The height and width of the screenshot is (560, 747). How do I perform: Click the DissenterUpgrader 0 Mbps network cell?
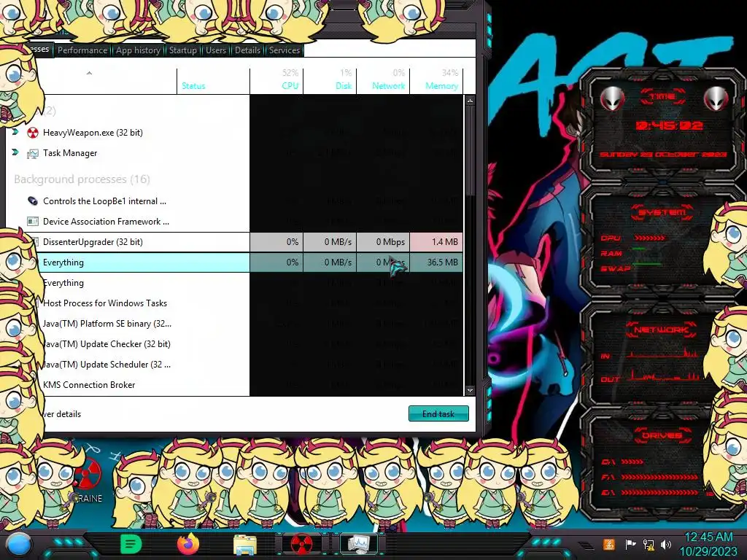[383, 242]
